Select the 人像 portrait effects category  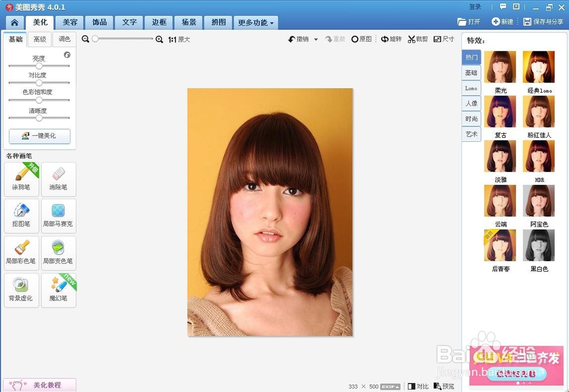coord(471,104)
